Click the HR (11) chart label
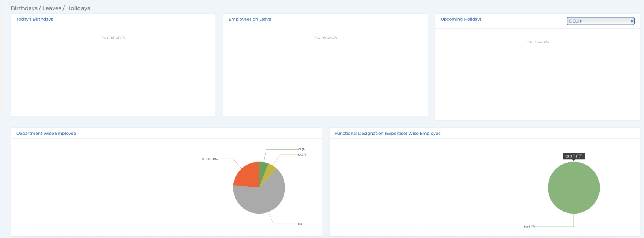Screen dimensions: 644x238 click(302, 224)
